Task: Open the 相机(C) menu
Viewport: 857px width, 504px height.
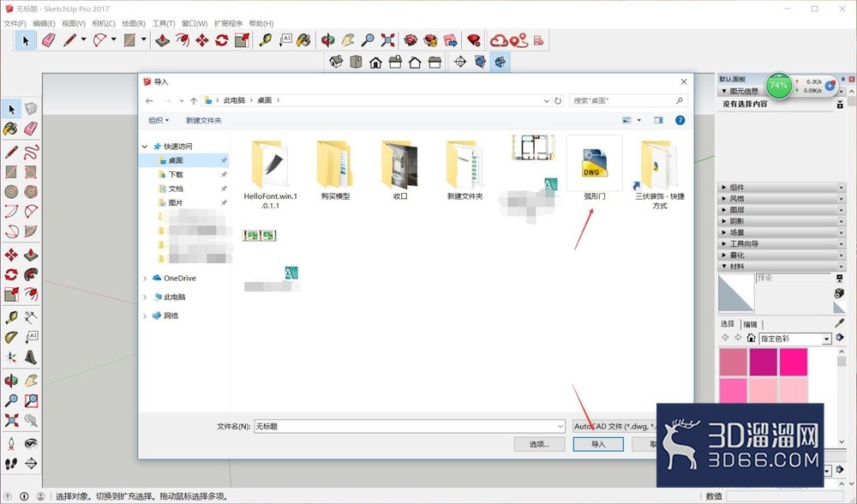Action: pyautogui.click(x=104, y=23)
